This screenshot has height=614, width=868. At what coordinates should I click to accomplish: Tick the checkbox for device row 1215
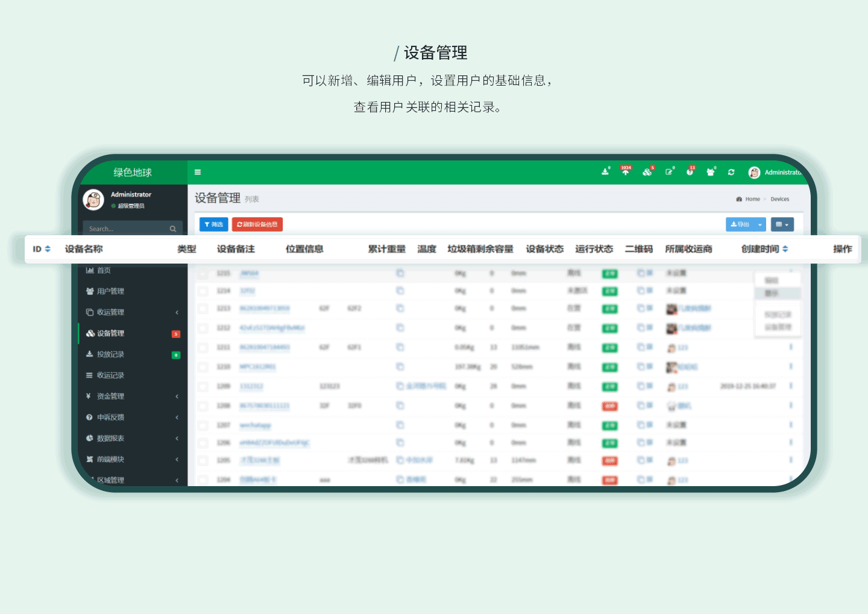coord(203,274)
